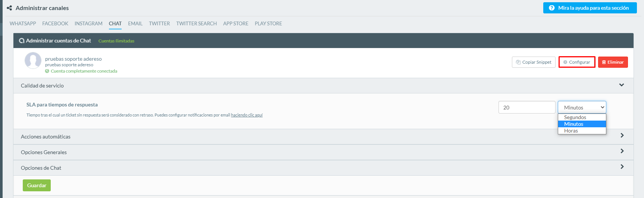Open the WHATSAPP tab
This screenshot has width=644, height=198.
point(23,23)
